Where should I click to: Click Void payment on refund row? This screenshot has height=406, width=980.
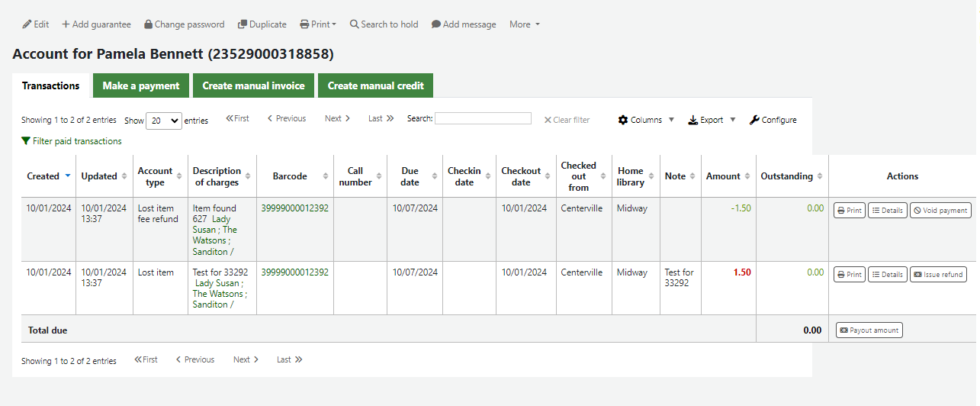click(940, 211)
